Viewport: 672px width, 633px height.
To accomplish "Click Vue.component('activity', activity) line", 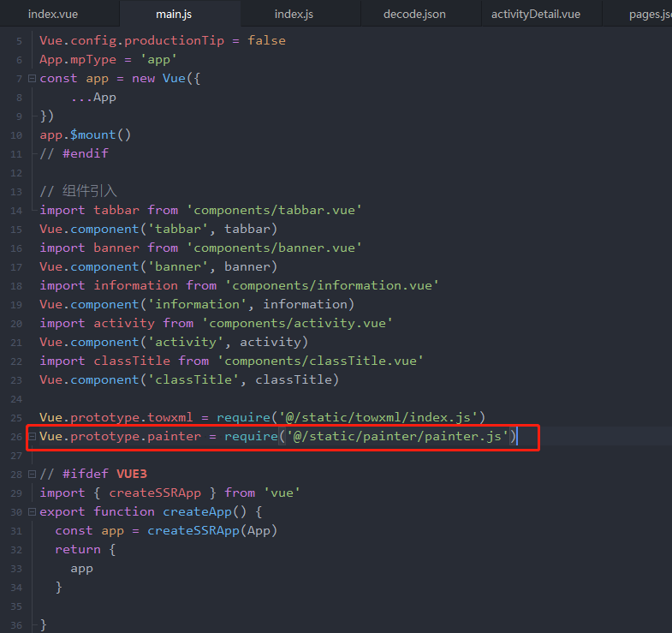I will pos(174,343).
